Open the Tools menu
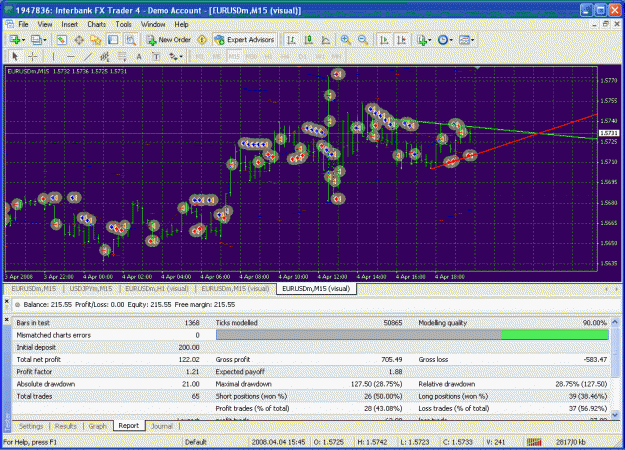The image size is (625, 450). tap(124, 24)
